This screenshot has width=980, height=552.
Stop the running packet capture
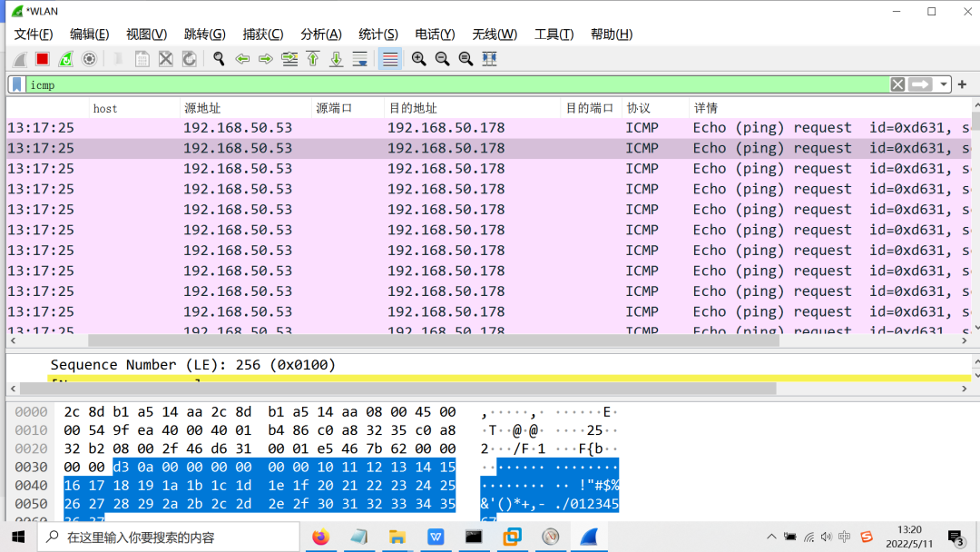click(42, 59)
